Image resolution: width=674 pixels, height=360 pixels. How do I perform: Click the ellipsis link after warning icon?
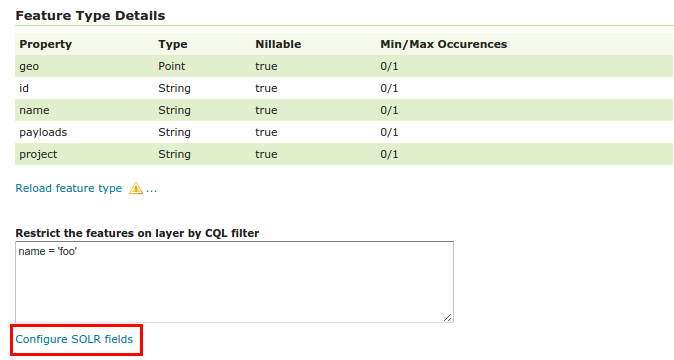(x=151, y=189)
